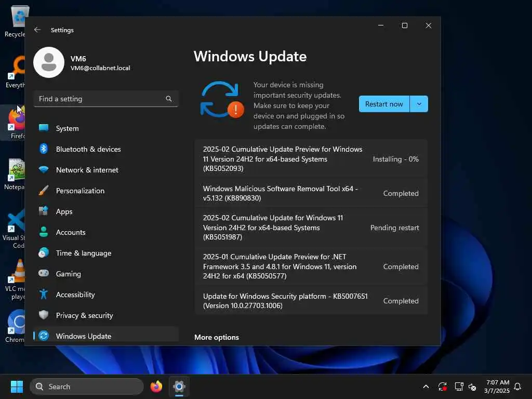
Task: Click the Gaming controller icon
Action: [x=44, y=273]
